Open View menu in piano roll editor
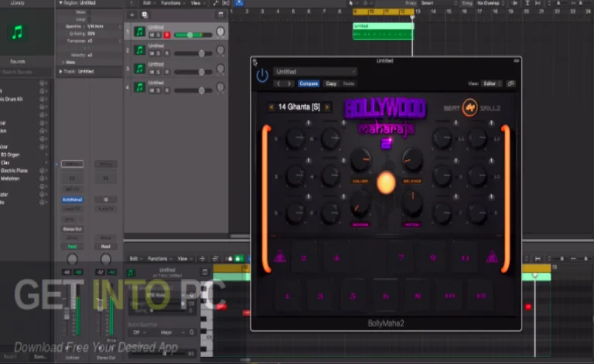The height and width of the screenshot is (364, 594). [184, 259]
